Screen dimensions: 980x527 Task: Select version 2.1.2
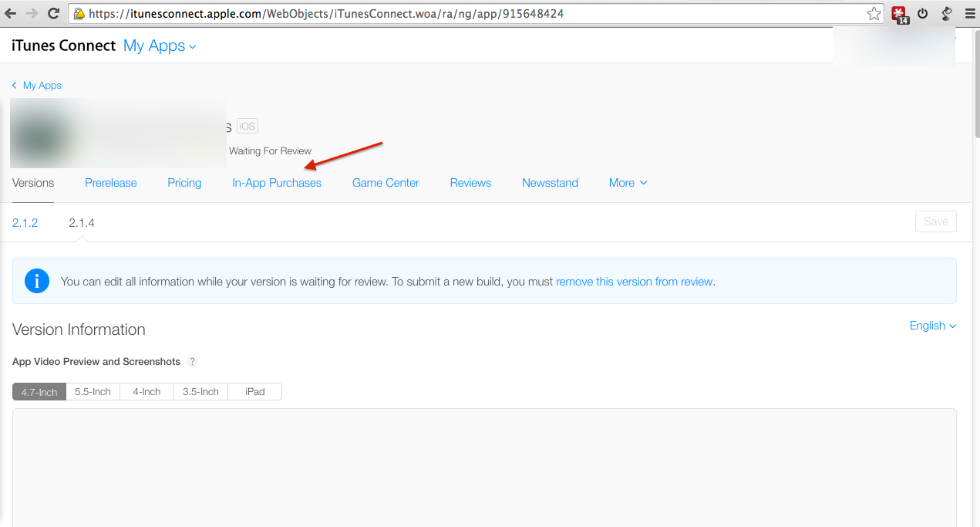tap(25, 222)
